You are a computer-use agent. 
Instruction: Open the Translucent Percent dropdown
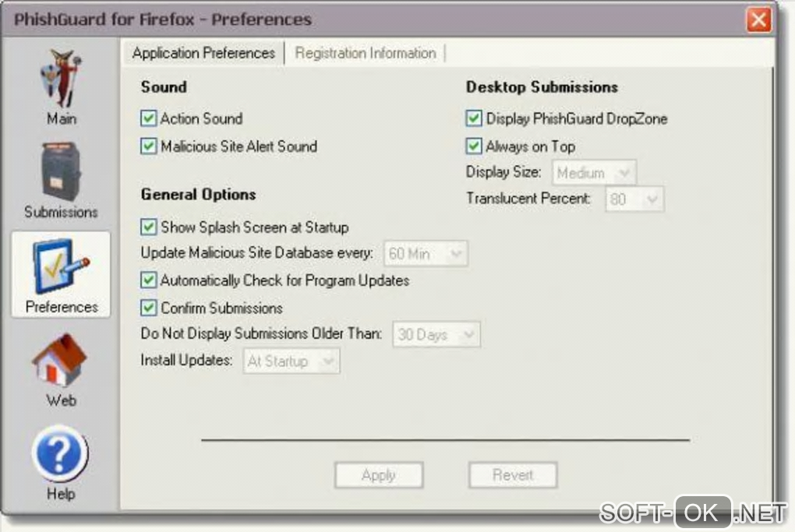[x=634, y=199]
